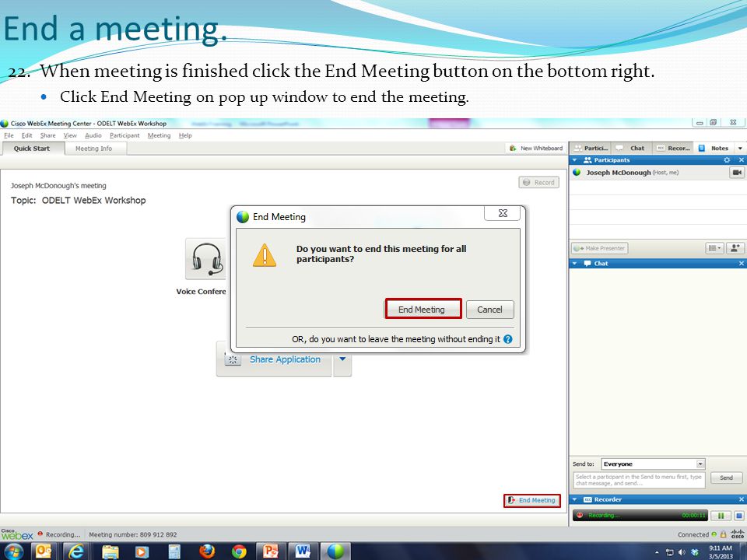Select Joseph McDonough in participant list
This screenshot has height=560, width=747.
coord(649,173)
